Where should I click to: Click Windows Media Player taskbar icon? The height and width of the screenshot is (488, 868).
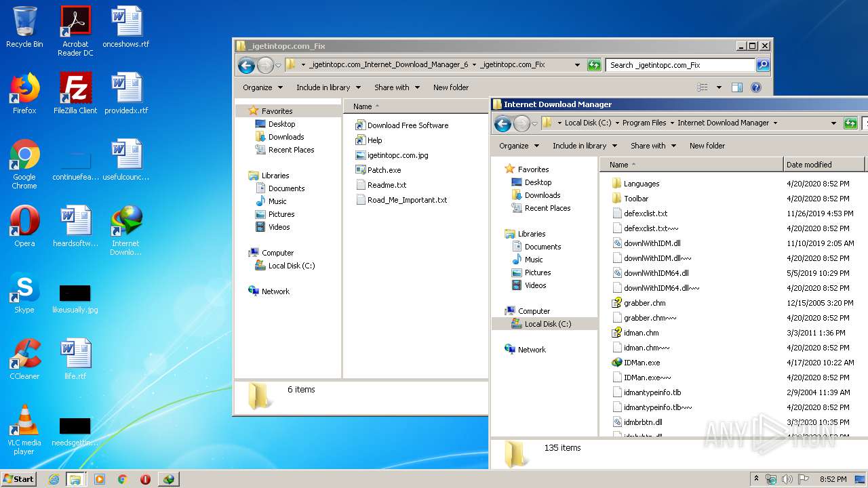(100, 479)
